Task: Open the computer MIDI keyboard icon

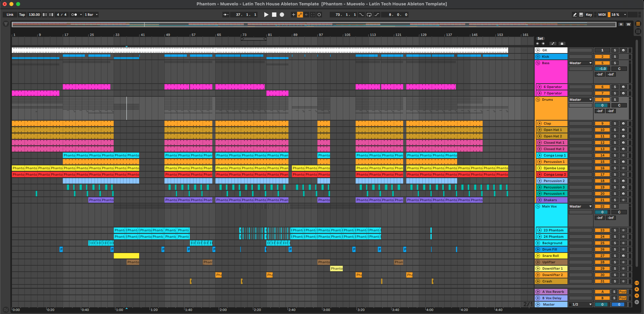Action: pyautogui.click(x=581, y=14)
